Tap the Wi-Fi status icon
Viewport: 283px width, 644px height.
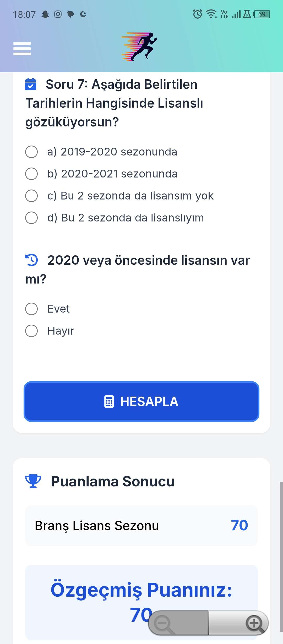pos(211,14)
